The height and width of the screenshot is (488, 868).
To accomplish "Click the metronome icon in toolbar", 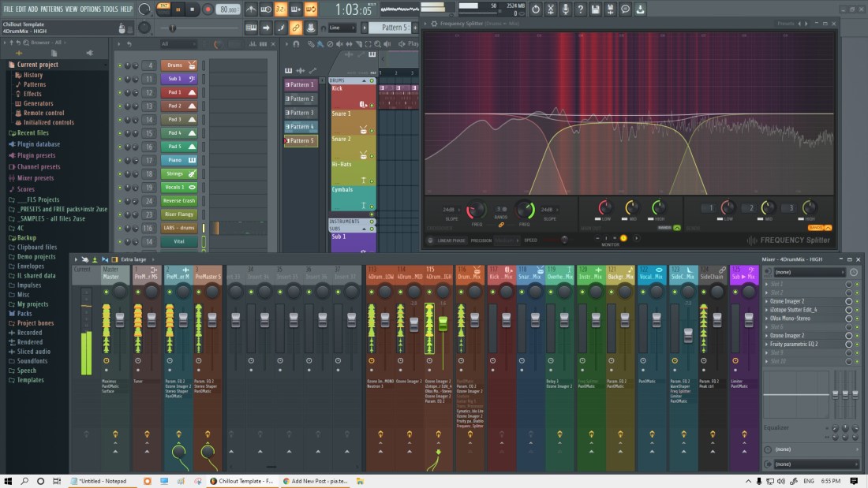I will [251, 9].
